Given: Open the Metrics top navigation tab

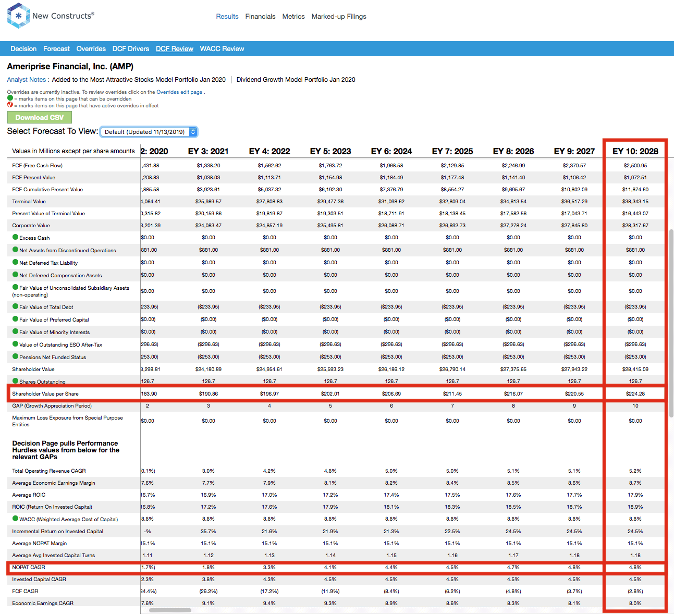Looking at the screenshot, I should click(x=293, y=17).
